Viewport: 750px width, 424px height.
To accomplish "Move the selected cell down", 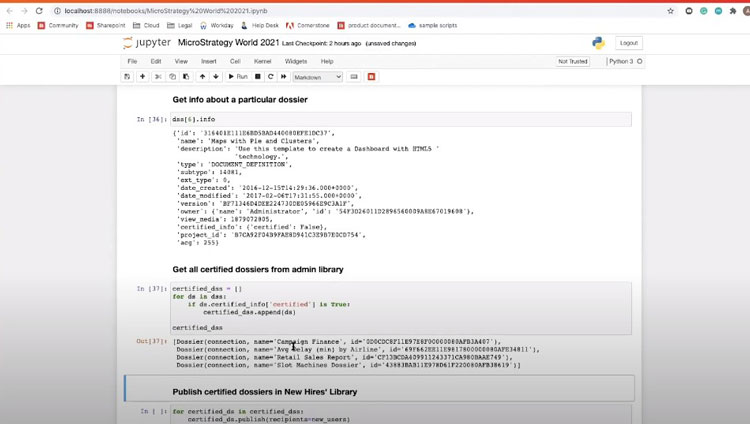I will (x=215, y=77).
